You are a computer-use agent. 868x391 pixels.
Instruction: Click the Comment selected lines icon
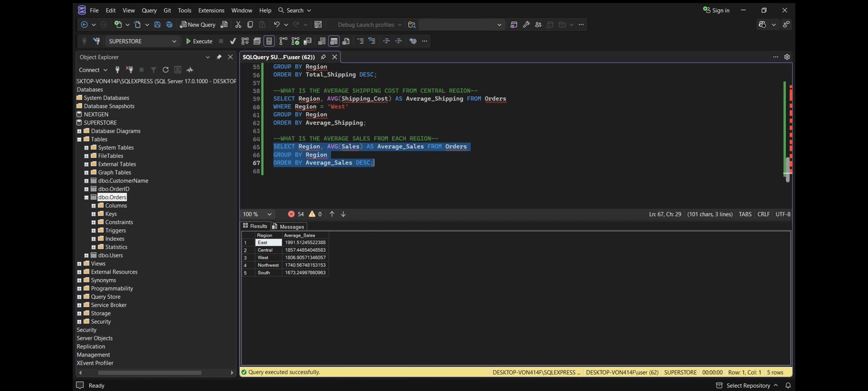coord(360,41)
